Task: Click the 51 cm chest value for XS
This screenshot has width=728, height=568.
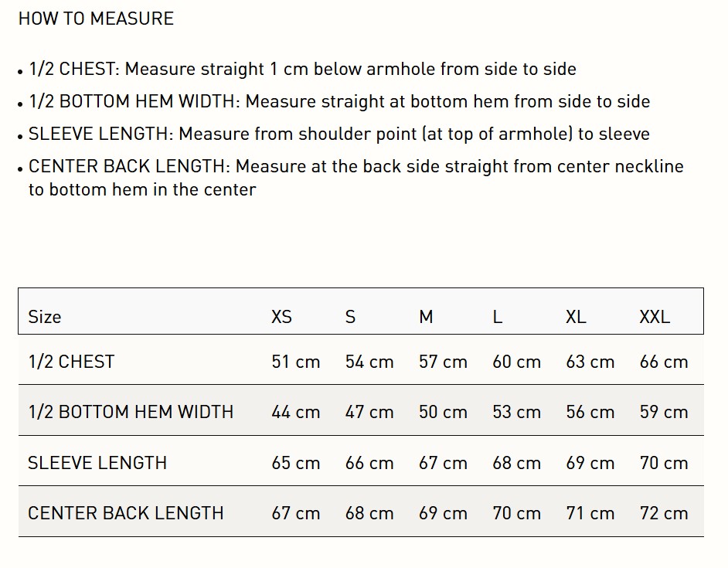Action: coord(295,362)
